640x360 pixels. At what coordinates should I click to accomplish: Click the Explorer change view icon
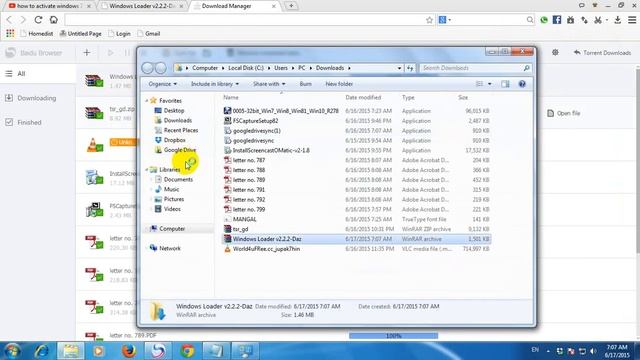(x=479, y=84)
